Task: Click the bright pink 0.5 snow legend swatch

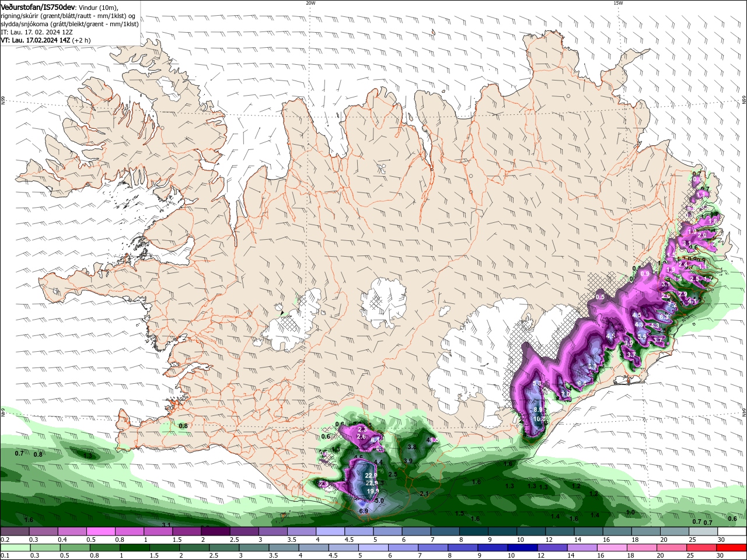Action: pos(100,532)
